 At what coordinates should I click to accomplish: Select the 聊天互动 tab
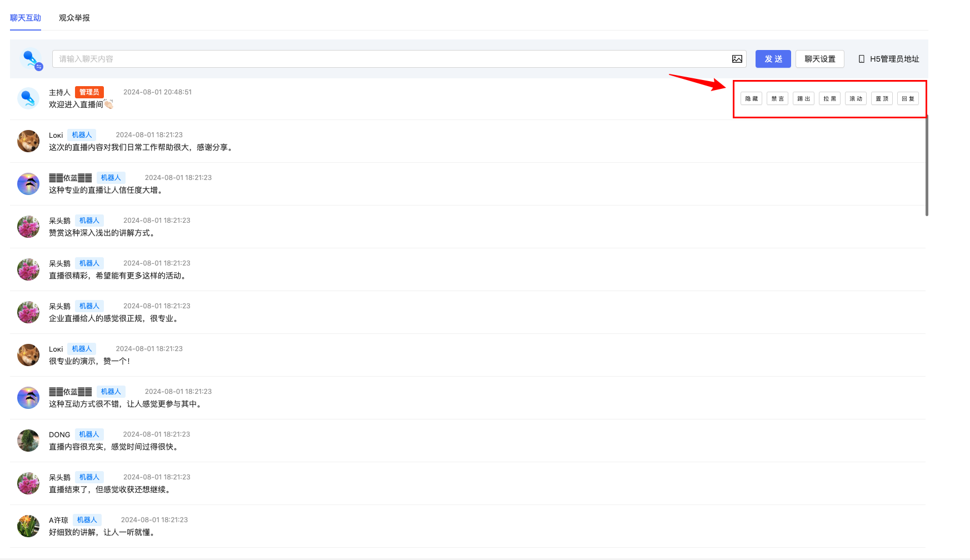click(x=26, y=18)
